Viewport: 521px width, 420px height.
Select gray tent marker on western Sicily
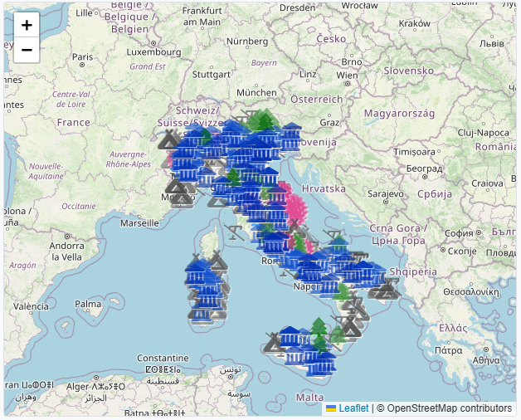click(x=274, y=343)
